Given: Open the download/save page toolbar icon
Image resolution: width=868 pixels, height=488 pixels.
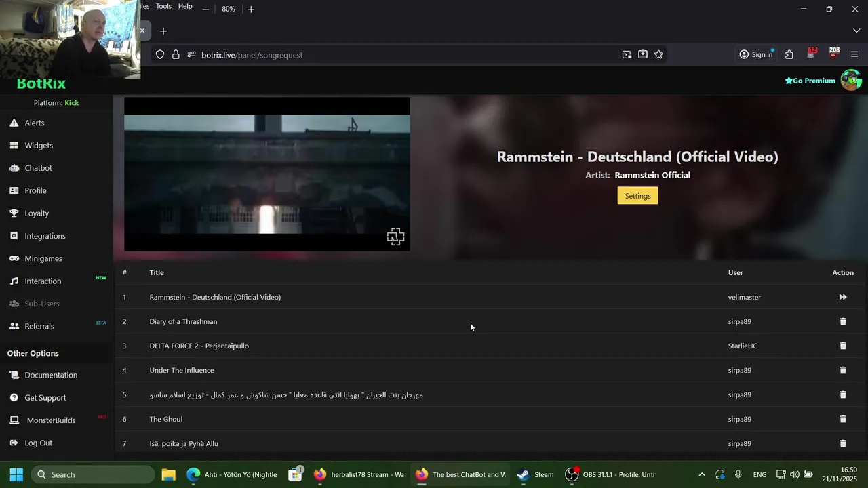Looking at the screenshot, I should (643, 54).
